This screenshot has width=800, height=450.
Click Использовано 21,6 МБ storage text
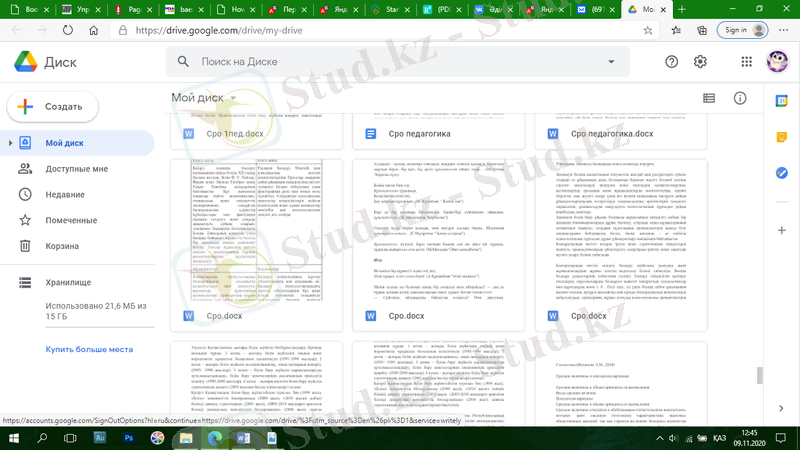click(x=96, y=311)
